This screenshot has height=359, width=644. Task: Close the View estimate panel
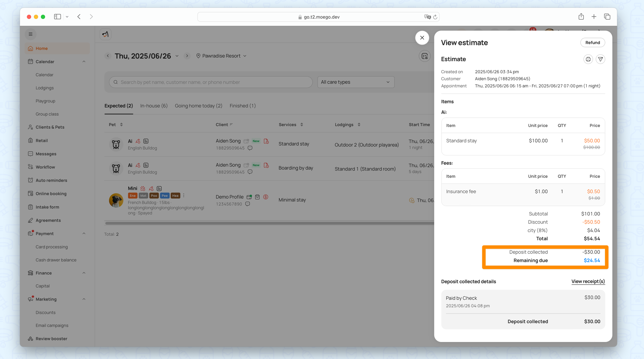coord(422,38)
